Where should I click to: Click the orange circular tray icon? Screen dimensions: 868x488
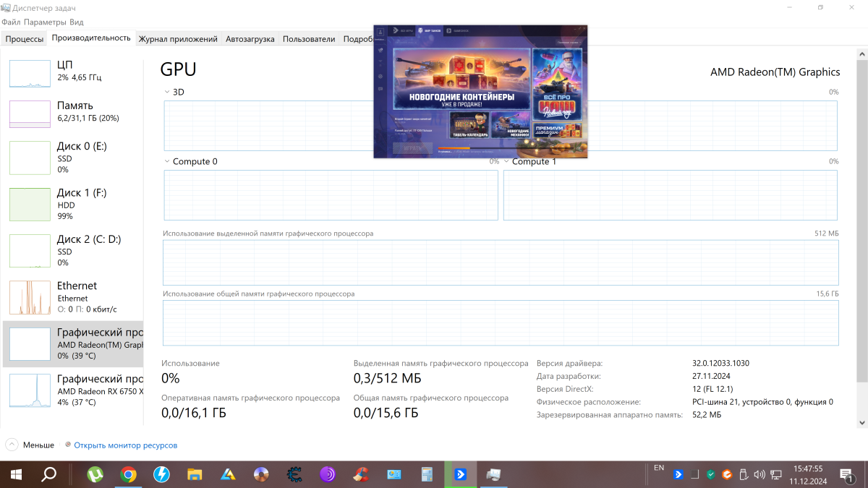click(728, 475)
